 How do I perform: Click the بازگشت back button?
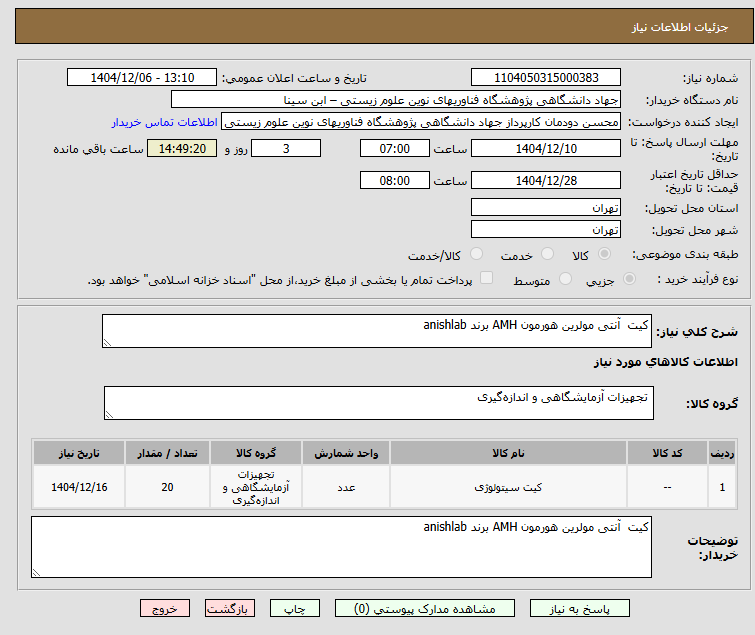(230, 608)
